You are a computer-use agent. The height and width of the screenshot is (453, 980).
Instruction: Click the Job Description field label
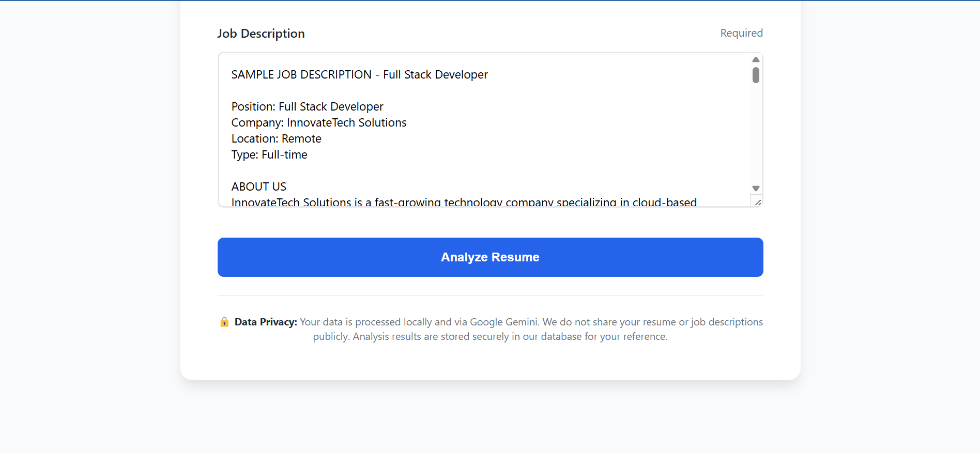click(x=261, y=34)
